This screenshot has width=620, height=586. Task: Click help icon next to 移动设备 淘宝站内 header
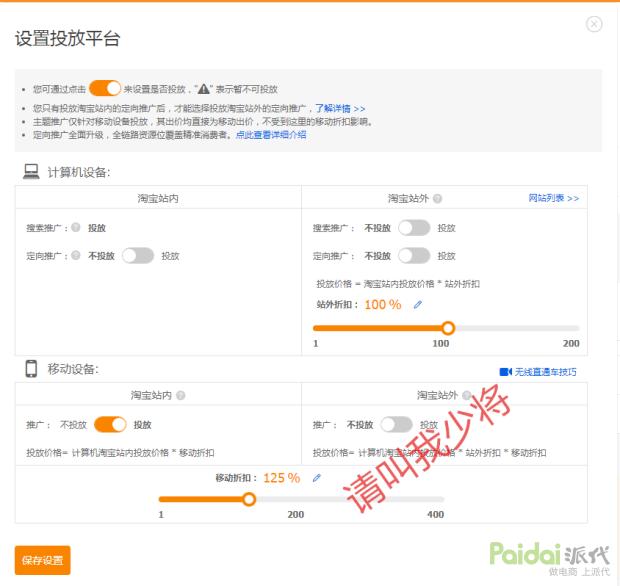(181, 395)
